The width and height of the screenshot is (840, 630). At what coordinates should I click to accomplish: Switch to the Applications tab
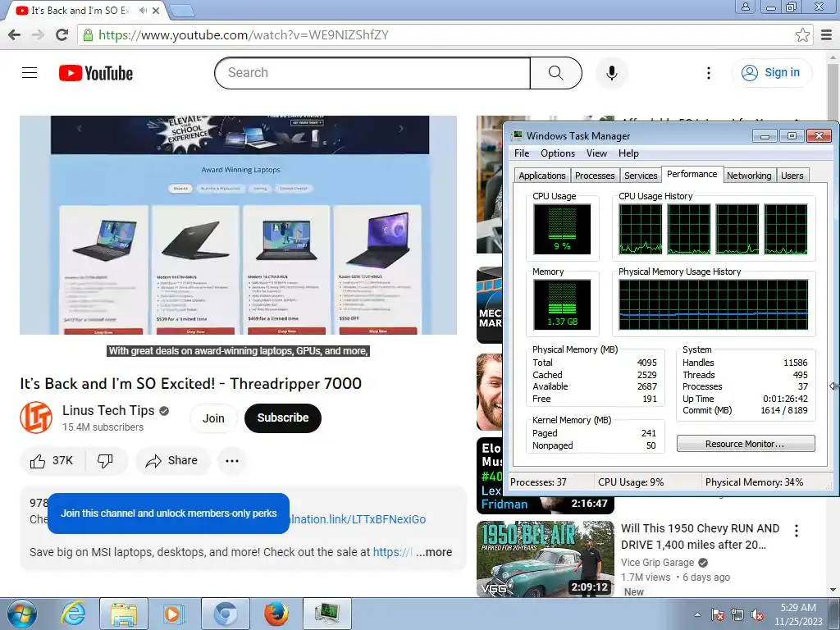click(x=542, y=176)
